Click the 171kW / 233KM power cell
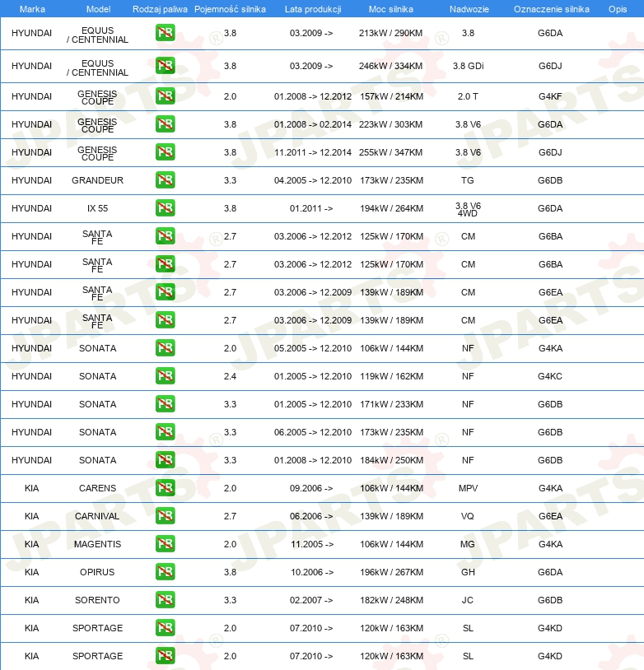The image size is (644, 670). point(391,404)
